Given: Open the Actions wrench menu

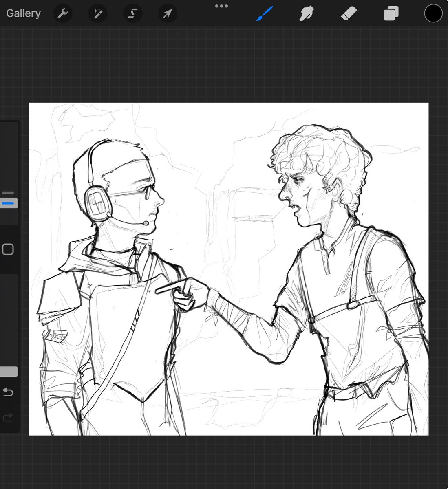Looking at the screenshot, I should (x=63, y=14).
